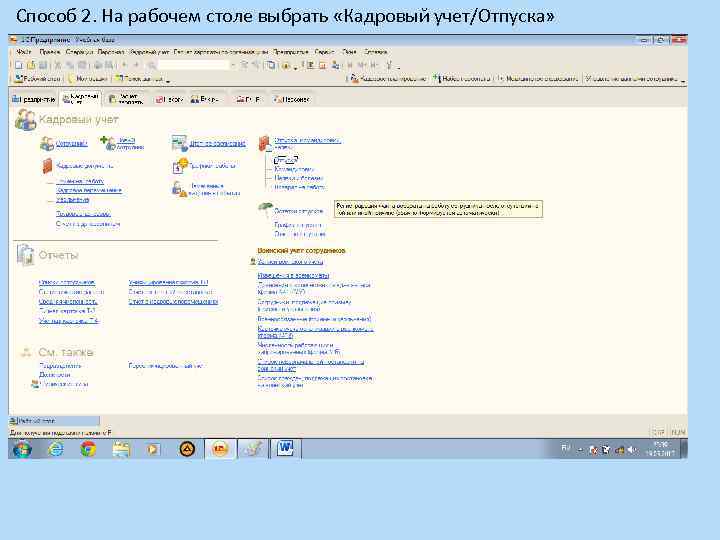Screen dimensions: 720x540
Task: Open the Кадровое перемещение link
Action: tap(89, 190)
